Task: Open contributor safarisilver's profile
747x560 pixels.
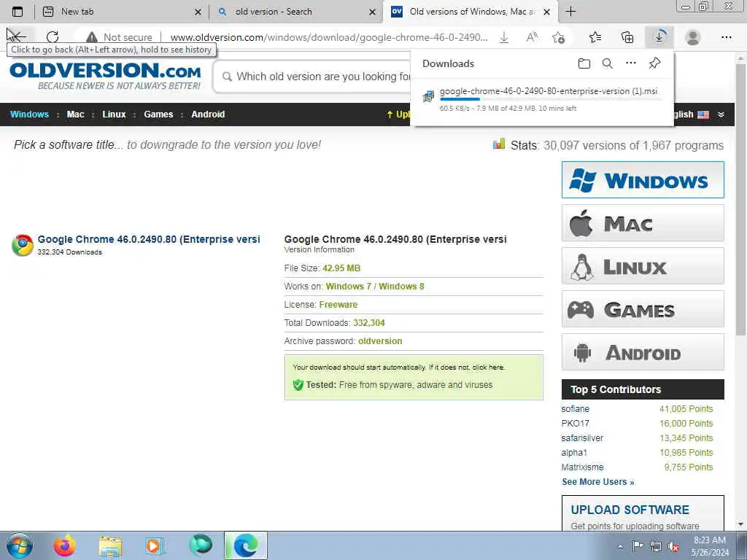Action: tap(582, 438)
